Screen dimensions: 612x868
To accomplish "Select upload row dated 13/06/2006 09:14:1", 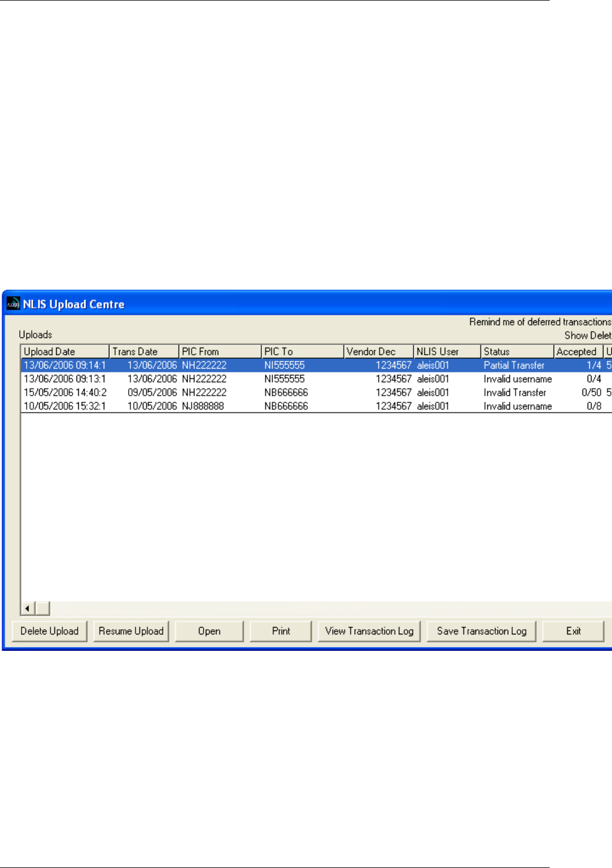I will [x=316, y=366].
